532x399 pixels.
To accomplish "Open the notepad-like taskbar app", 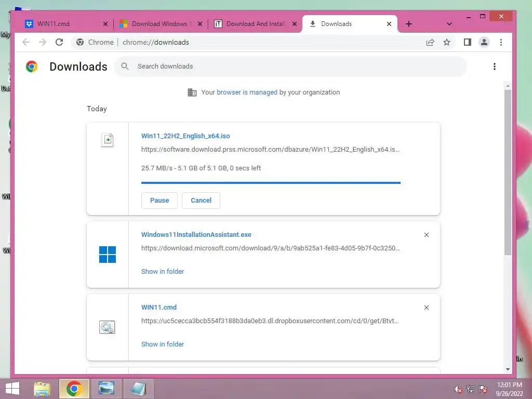I will 139,389.
